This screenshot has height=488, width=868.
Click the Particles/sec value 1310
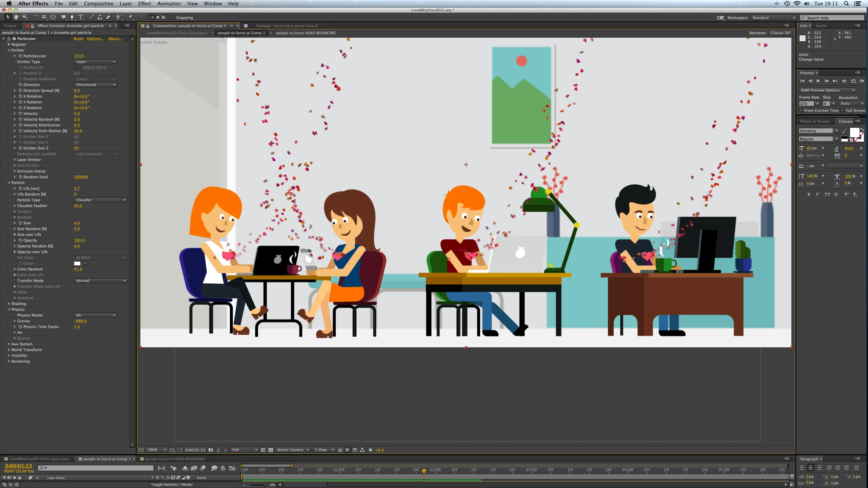point(79,56)
